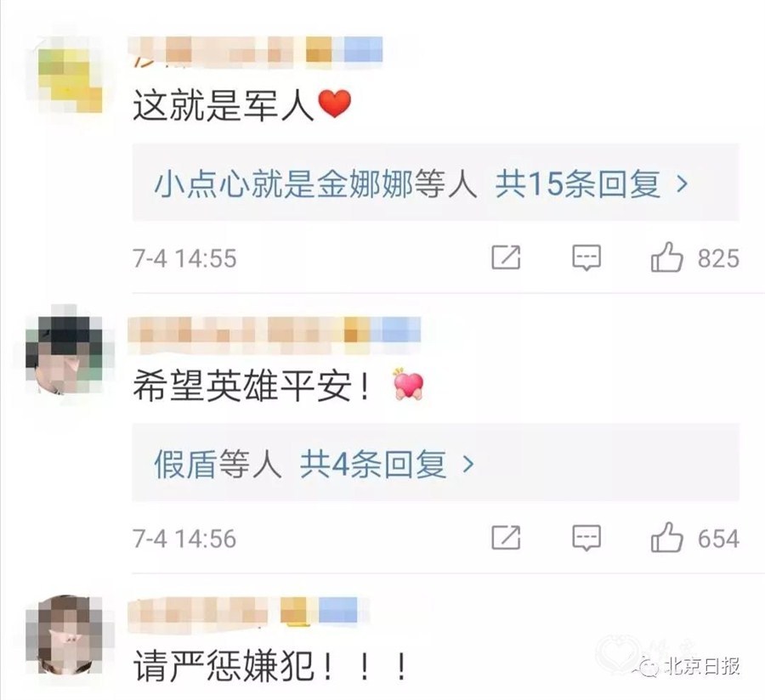Tap the red heart emoji in first comment
Viewport: 765px width, 700px height.
[x=334, y=104]
